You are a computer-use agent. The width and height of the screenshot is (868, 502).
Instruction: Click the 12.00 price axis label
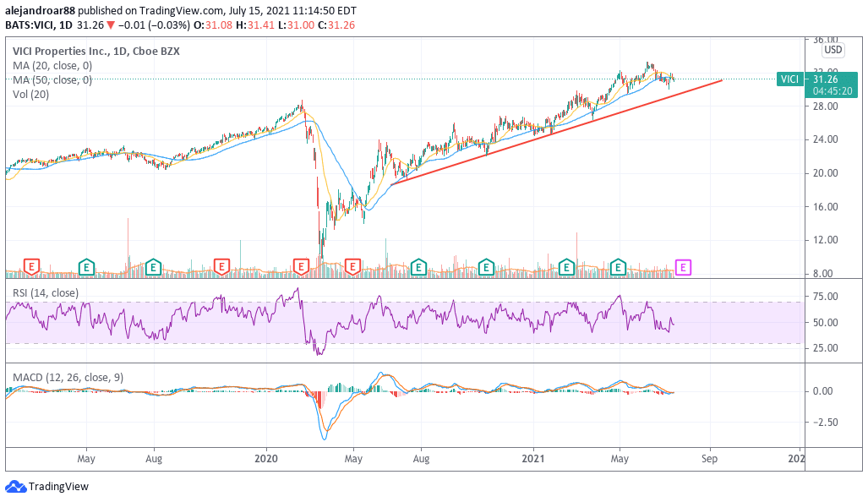(826, 240)
